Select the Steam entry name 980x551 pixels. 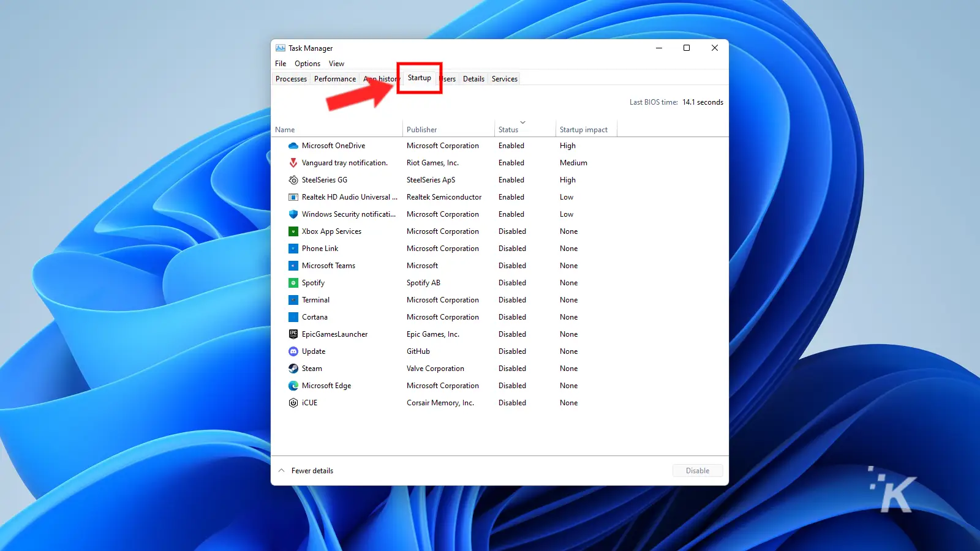click(x=312, y=369)
